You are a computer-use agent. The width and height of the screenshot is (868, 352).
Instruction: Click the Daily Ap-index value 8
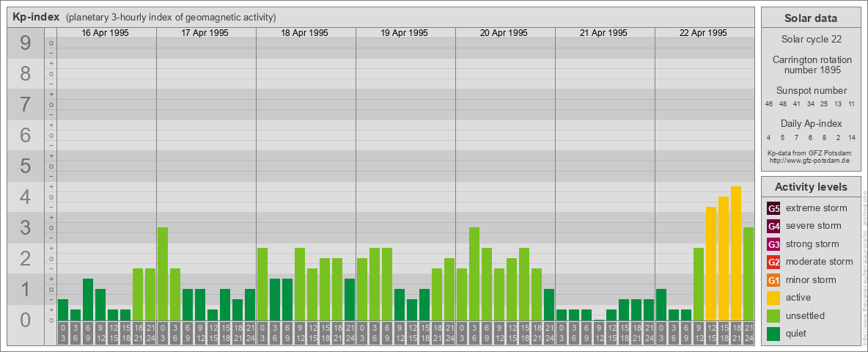(x=824, y=137)
